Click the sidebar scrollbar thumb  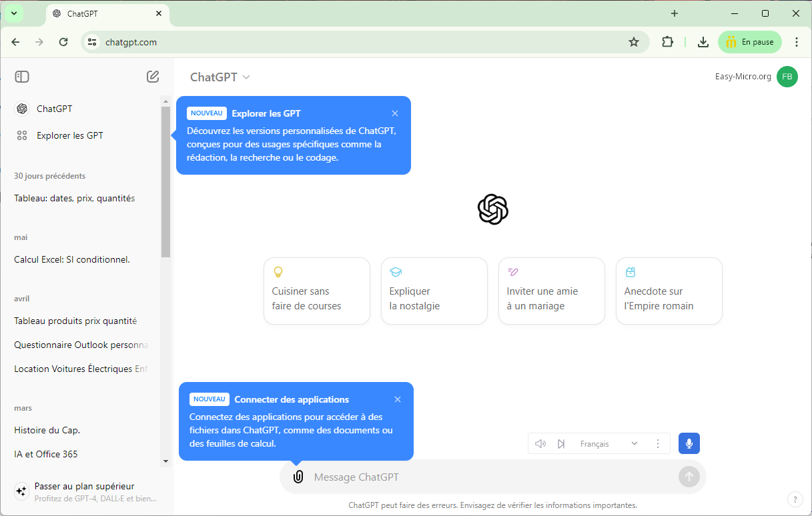[x=165, y=181]
